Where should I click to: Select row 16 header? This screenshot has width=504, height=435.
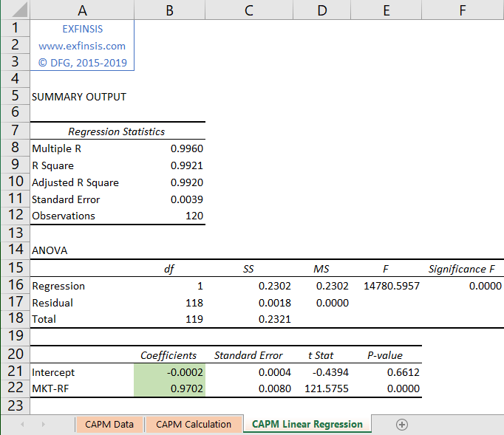pyautogui.click(x=15, y=285)
